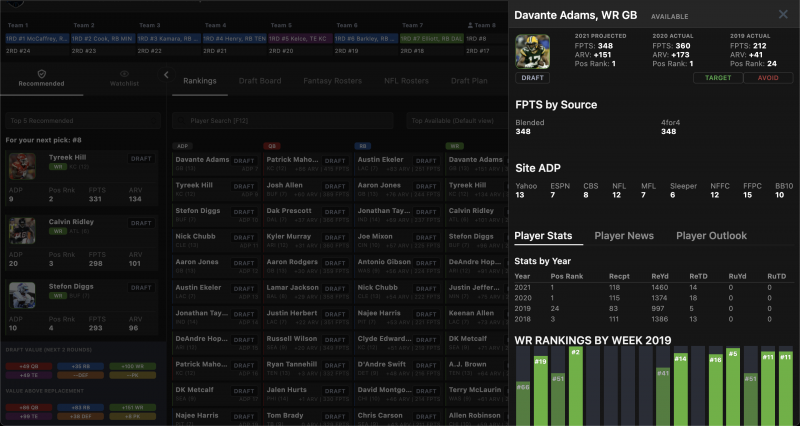
Task: Click Yahoo ADP value 13
Action: [x=520, y=195]
